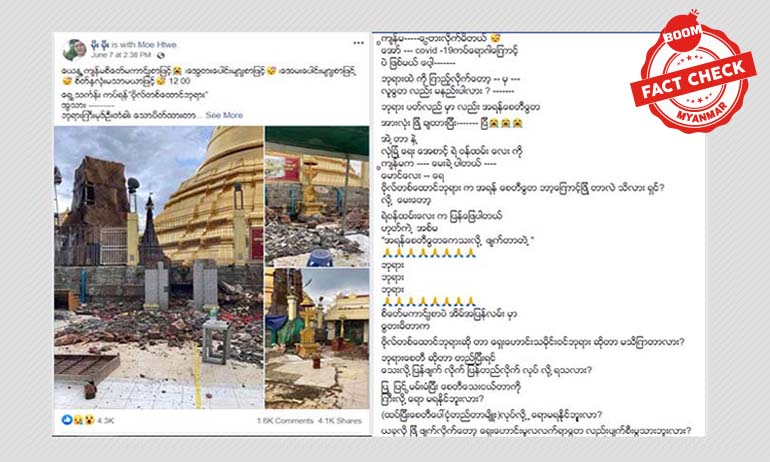Screen dimensions: 770x462
Task: Click the first row of praying hands emojis
Action: tap(429, 253)
